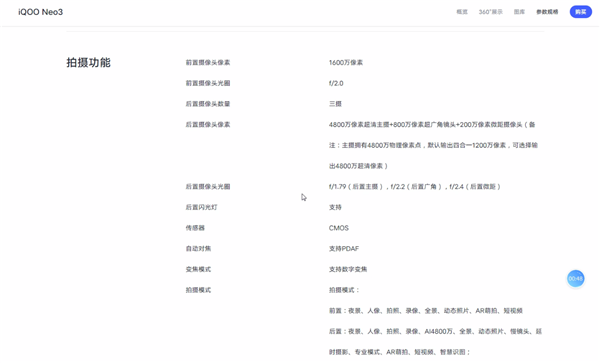This screenshot has height=363, width=600.
Task: Click the 变焦模式 label
Action: [198, 269]
